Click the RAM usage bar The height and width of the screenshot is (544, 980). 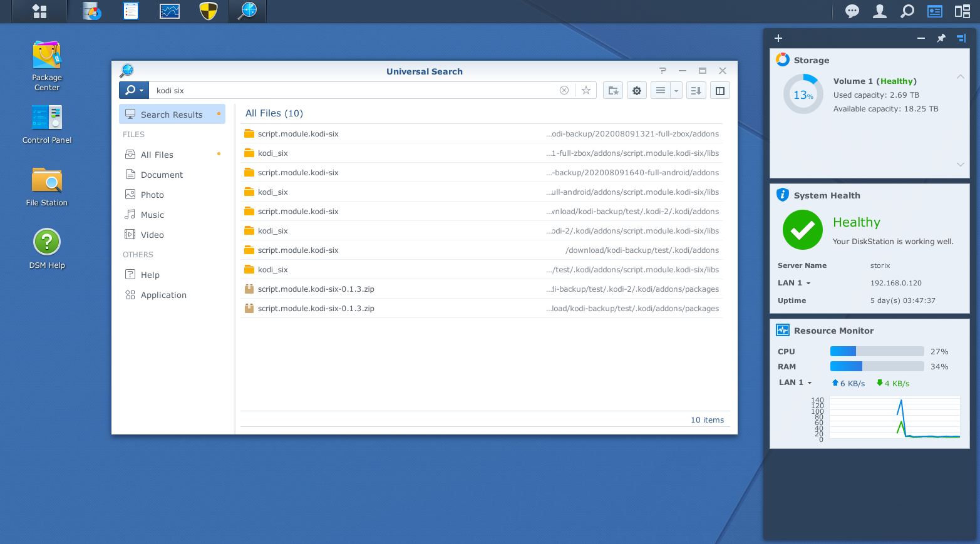coord(877,366)
